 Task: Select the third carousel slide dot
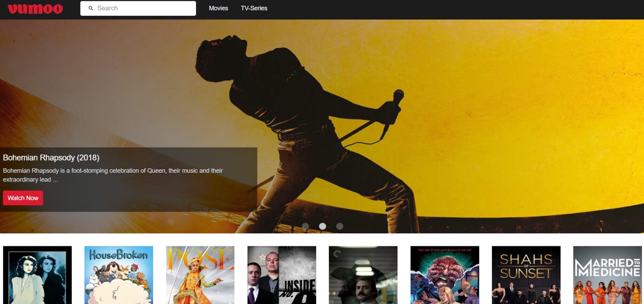(x=340, y=226)
